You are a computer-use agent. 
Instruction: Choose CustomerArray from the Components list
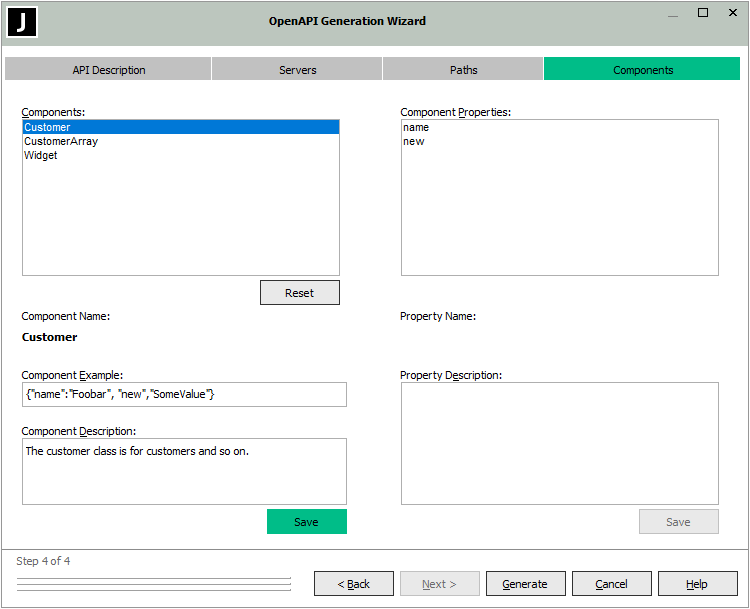tap(61, 142)
